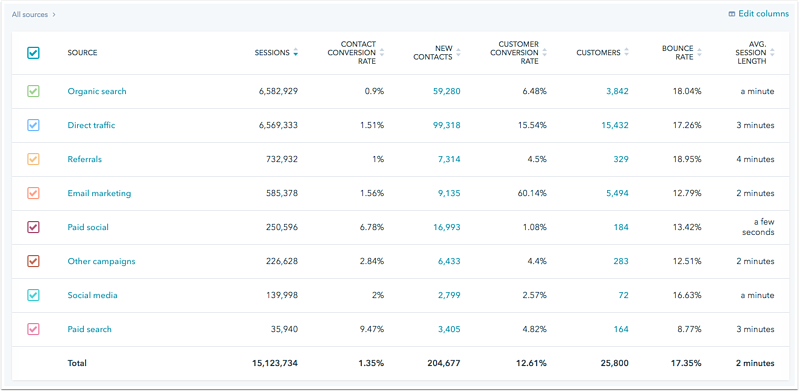Sort by Sessions column arrow icon
The width and height of the screenshot is (799, 391).
tap(296, 53)
